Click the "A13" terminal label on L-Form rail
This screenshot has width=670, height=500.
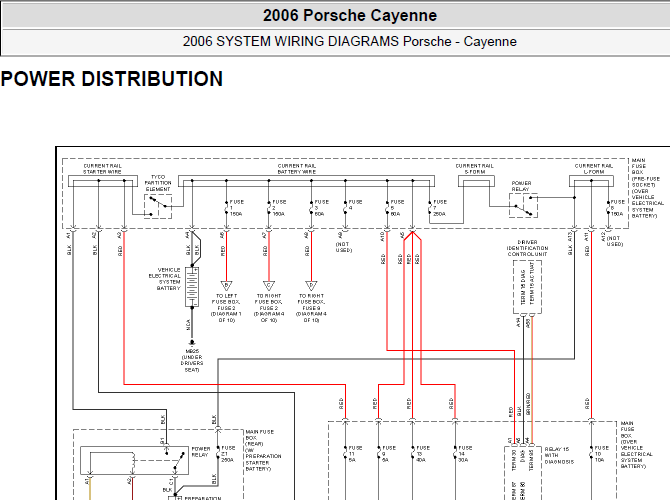[570, 237]
